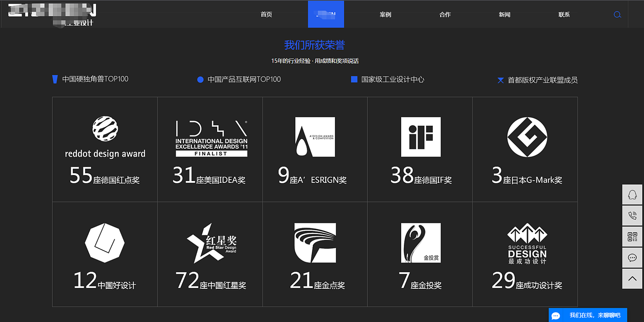Image resolution: width=644 pixels, height=322 pixels.
Task: Open the 我们在线，来聊聊吧 chat button
Action: (x=588, y=315)
